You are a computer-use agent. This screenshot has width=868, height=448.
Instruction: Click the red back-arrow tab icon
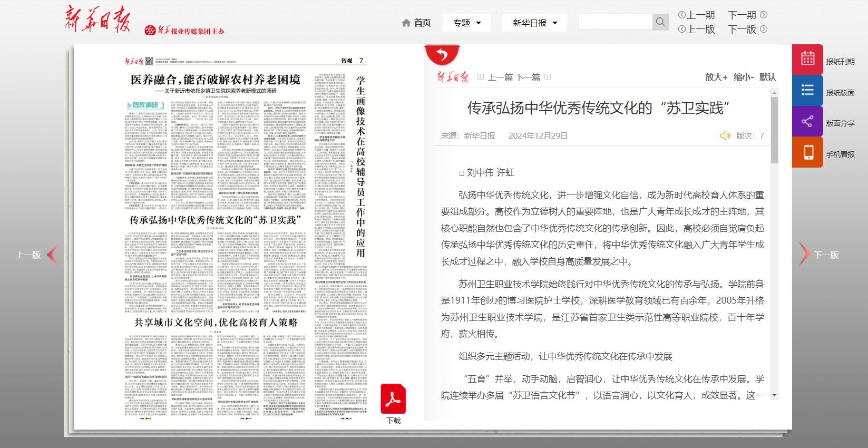click(x=442, y=55)
